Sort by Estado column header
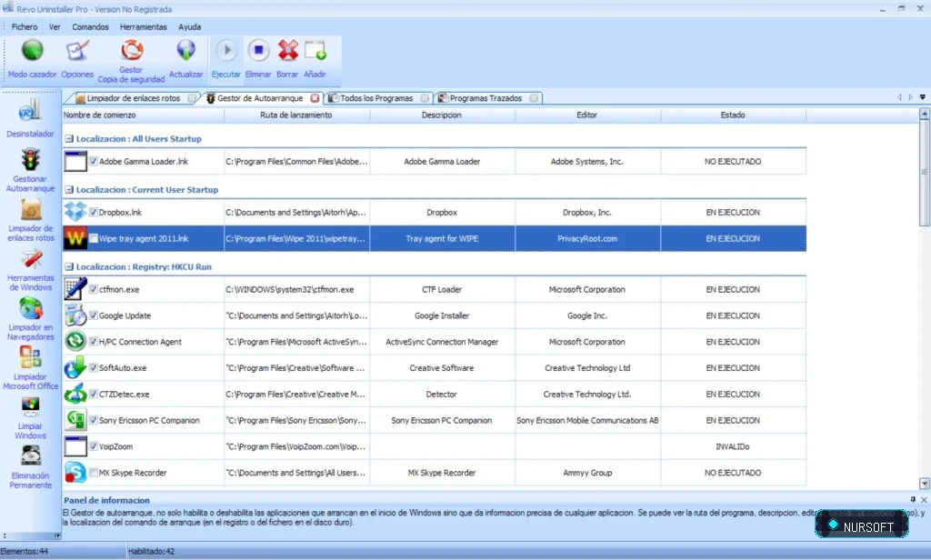The image size is (931, 560). coord(733,115)
